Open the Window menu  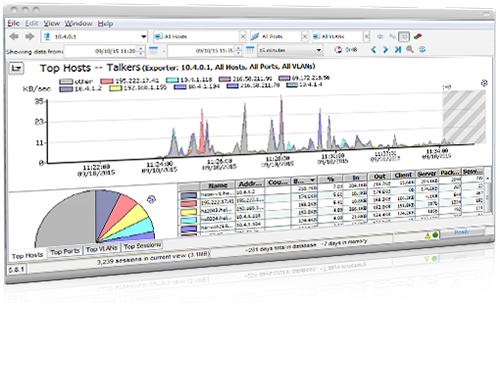point(78,23)
